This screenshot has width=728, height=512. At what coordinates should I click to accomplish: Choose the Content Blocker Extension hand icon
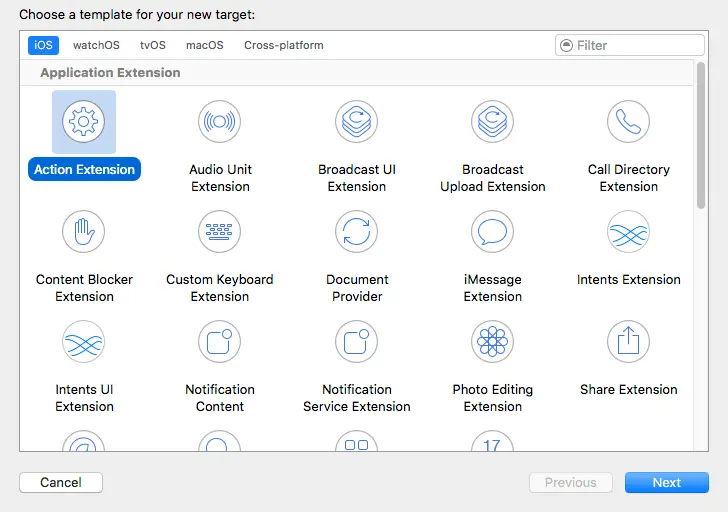[x=84, y=232]
